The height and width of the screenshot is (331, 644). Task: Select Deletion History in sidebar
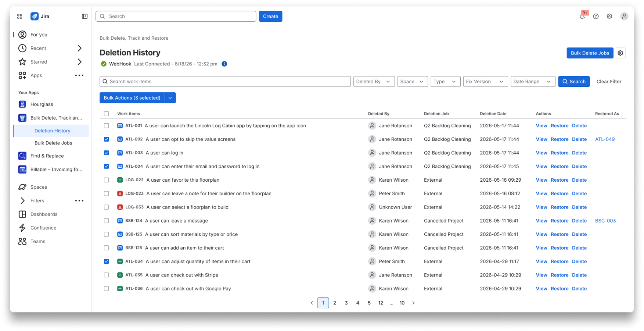[52, 131]
